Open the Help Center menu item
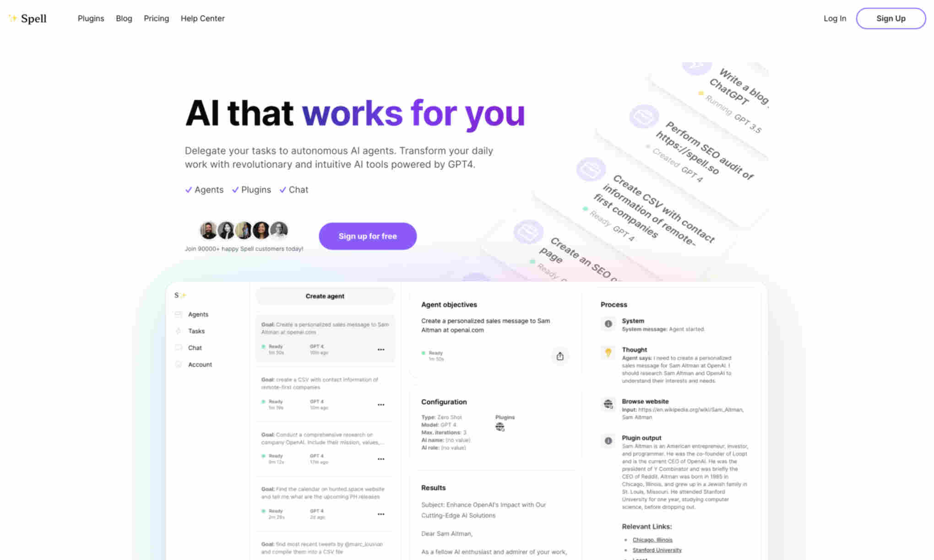The height and width of the screenshot is (560, 934). pos(202,18)
